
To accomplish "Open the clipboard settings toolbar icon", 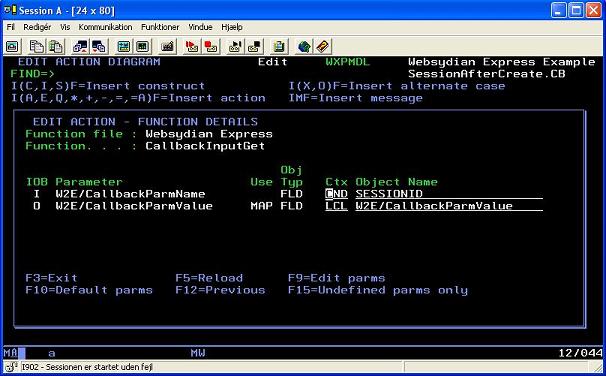I will point(279,47).
